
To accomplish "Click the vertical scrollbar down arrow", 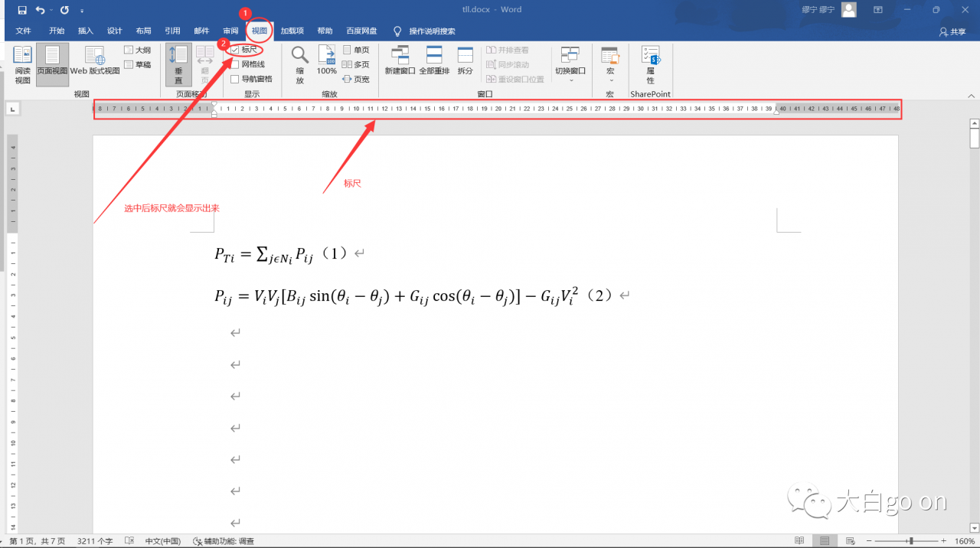I will click(x=974, y=529).
